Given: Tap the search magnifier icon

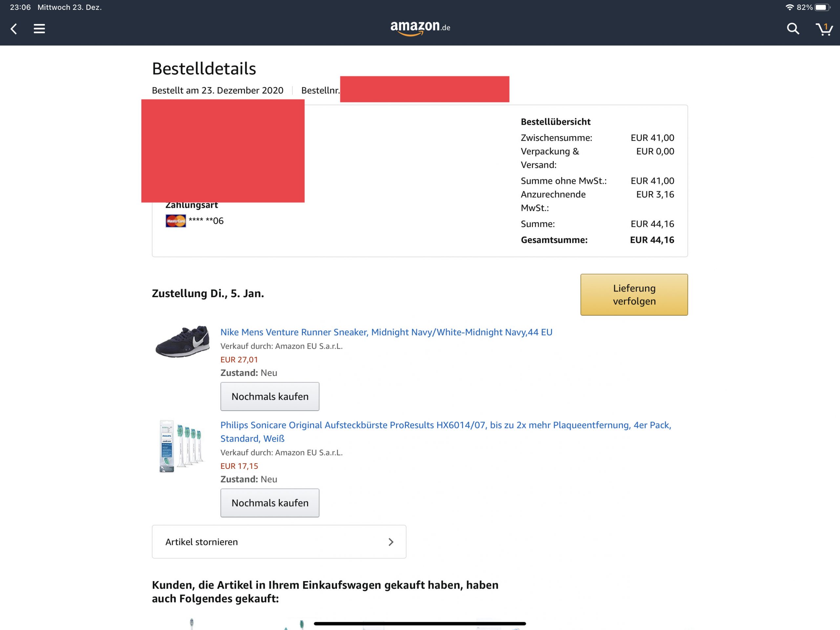Looking at the screenshot, I should [792, 29].
